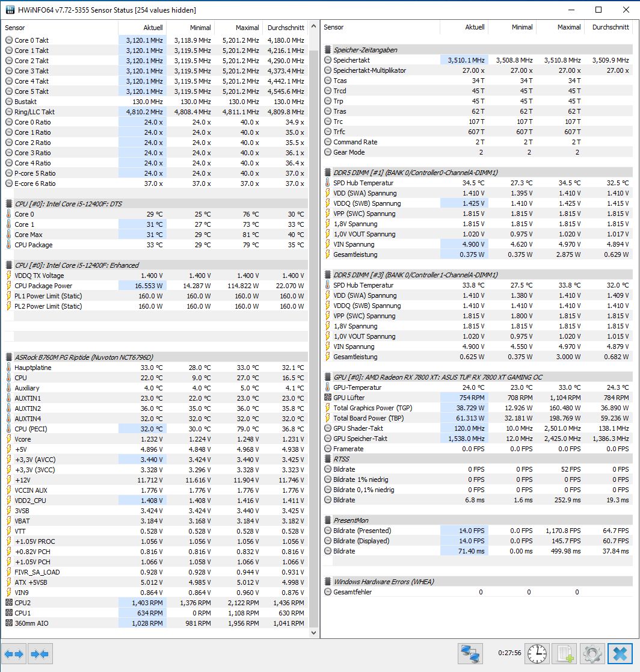Click the left panel scrollbar down arrow
The width and height of the screenshot is (640, 672).
pyautogui.click(x=313, y=633)
